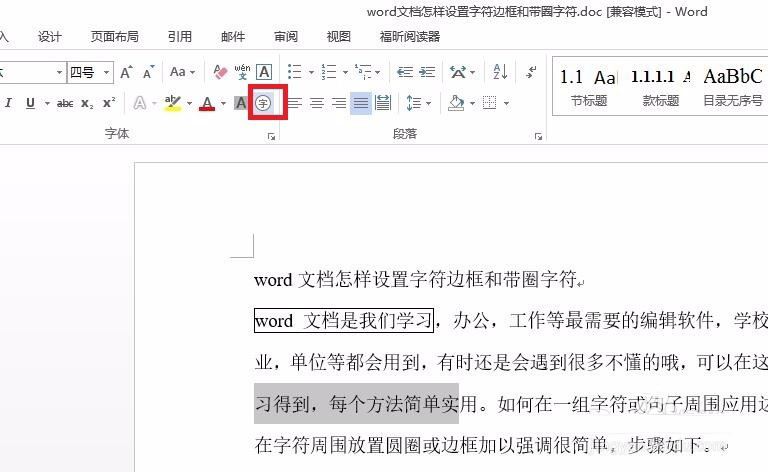Open the font name dropdown
The height and width of the screenshot is (472, 768).
(59, 72)
